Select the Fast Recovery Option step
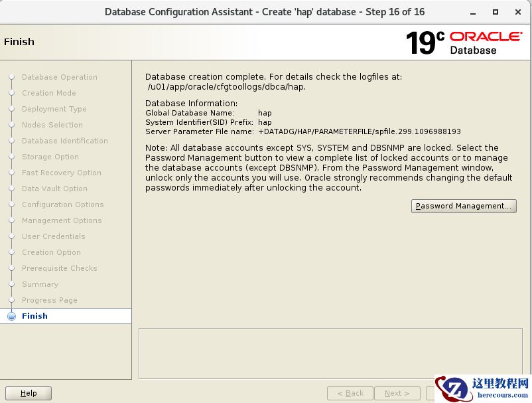 click(62, 173)
